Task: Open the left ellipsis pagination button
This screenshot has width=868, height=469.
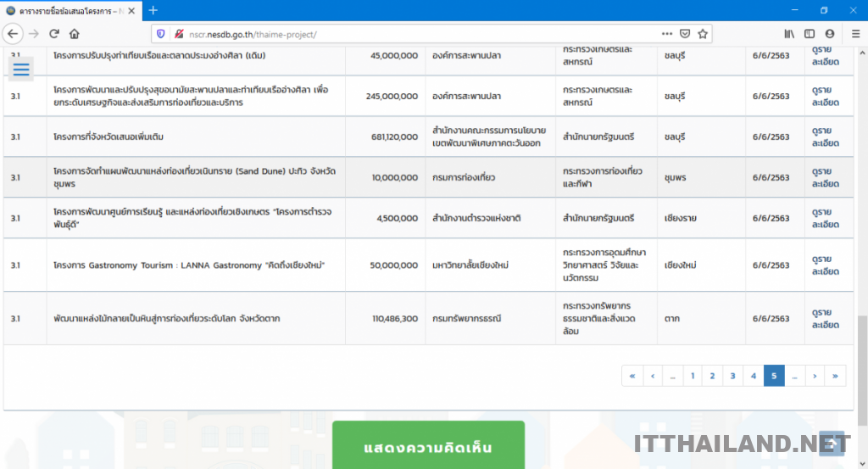Action: click(672, 376)
